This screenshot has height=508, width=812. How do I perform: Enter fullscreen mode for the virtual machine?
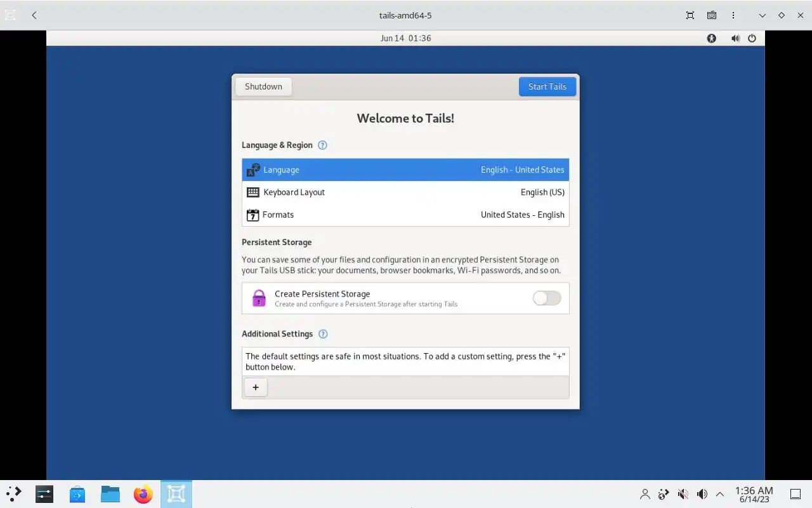pyautogui.click(x=690, y=15)
